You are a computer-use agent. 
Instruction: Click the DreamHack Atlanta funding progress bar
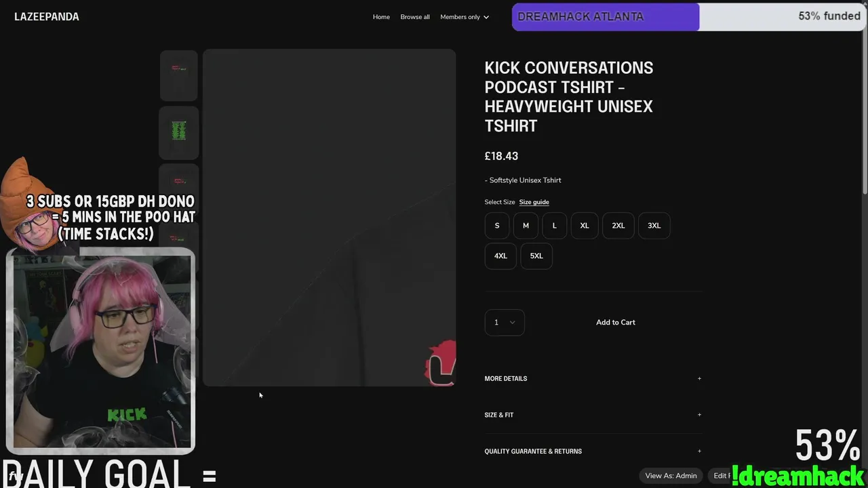(x=690, y=17)
